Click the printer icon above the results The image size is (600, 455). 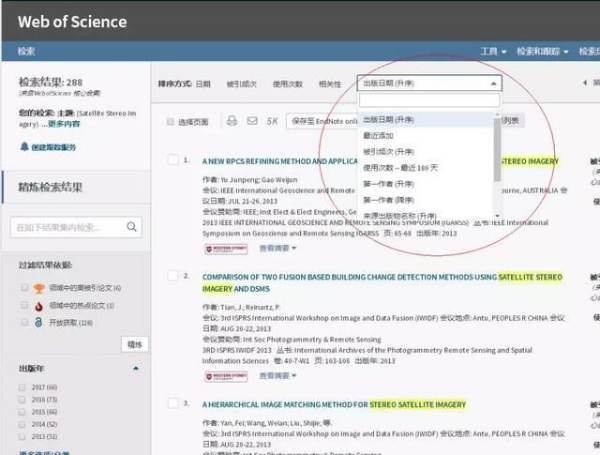pyautogui.click(x=232, y=121)
